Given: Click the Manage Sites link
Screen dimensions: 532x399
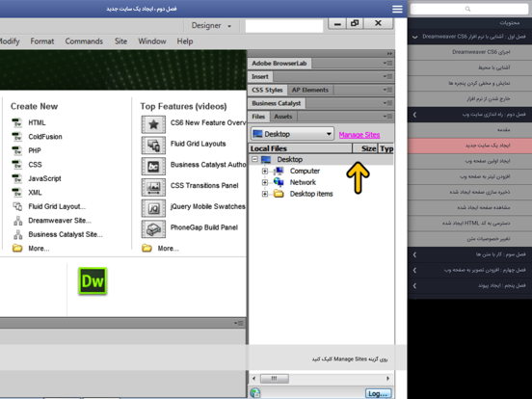Looking at the screenshot, I should coord(359,135).
